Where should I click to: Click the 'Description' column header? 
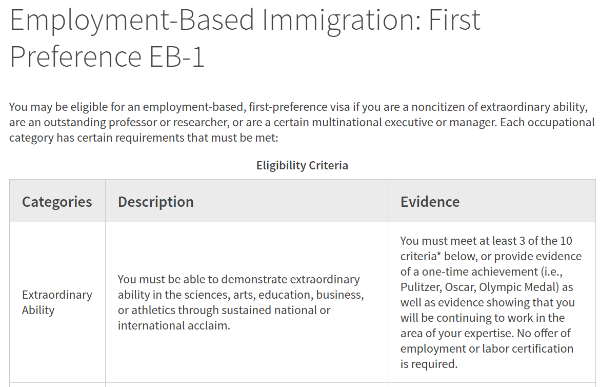point(155,202)
